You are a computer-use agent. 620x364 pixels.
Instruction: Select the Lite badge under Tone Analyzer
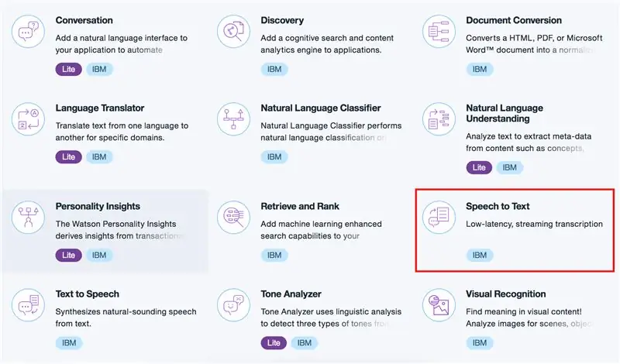pyautogui.click(x=274, y=342)
